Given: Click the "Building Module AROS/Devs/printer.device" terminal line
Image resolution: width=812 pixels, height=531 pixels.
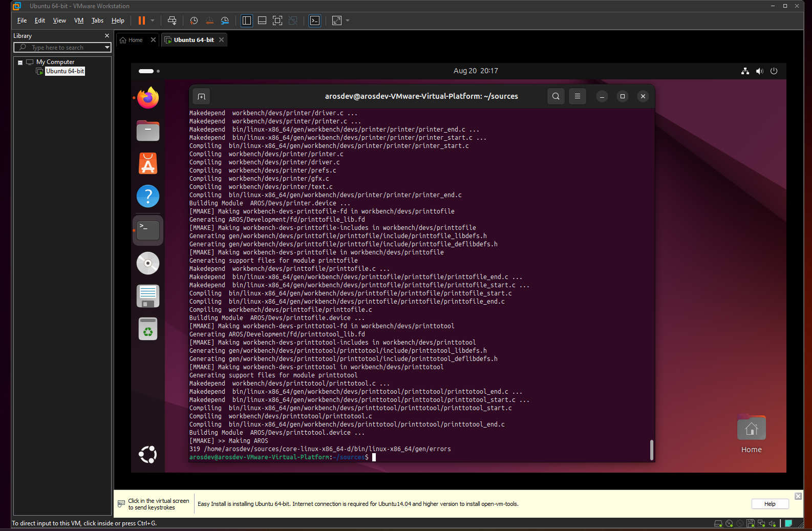Looking at the screenshot, I should point(270,203).
